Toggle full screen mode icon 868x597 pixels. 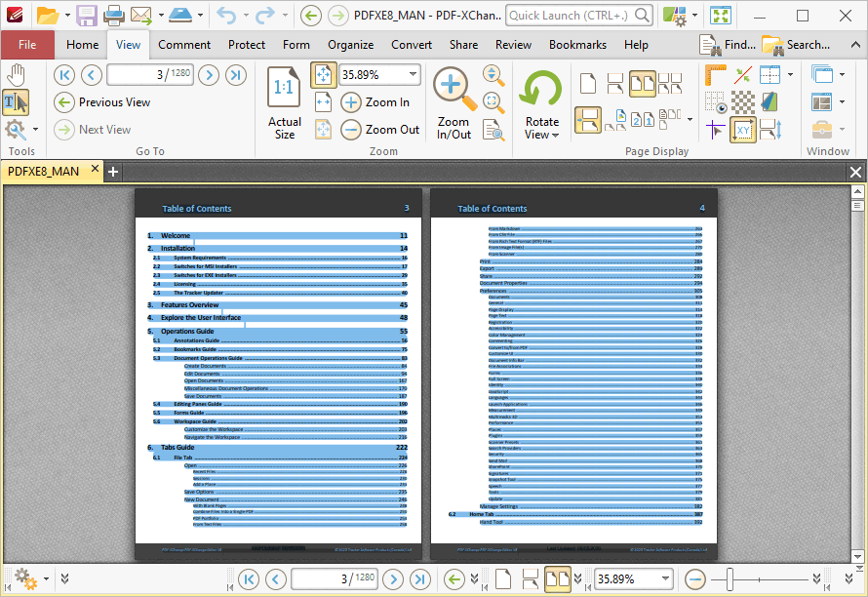721,16
